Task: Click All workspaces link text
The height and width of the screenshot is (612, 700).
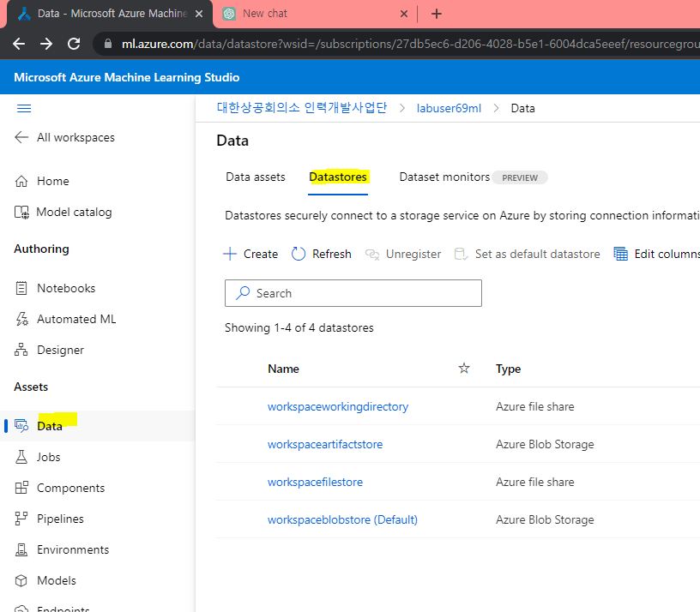Action: [x=75, y=137]
